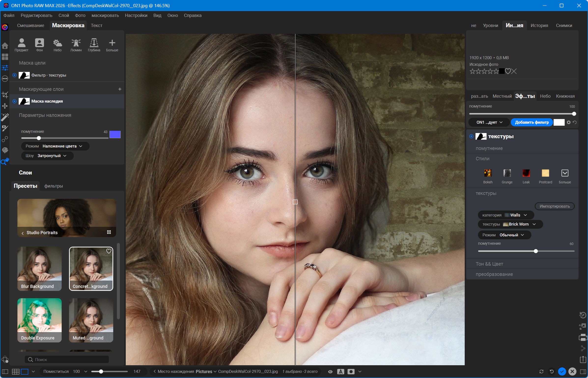Toggle preview eye icon in bottom bar
Image resolution: width=588 pixels, height=378 pixels.
[330, 372]
